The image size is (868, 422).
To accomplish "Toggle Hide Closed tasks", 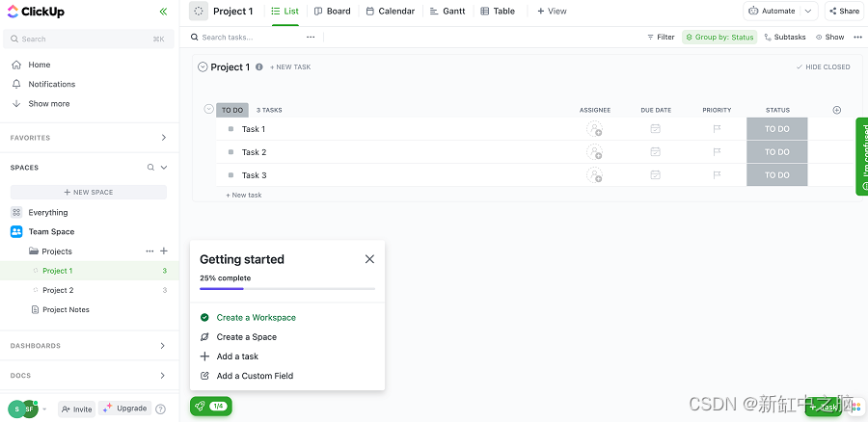I will pos(823,67).
